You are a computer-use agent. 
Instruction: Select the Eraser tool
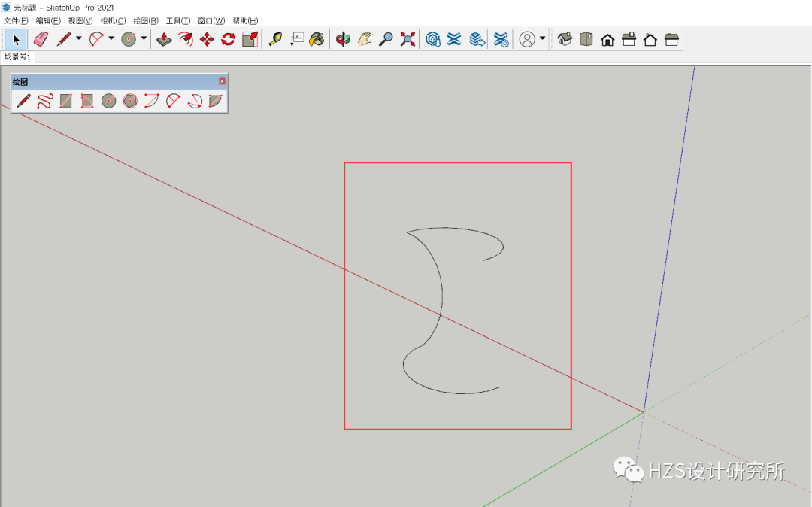coord(40,39)
